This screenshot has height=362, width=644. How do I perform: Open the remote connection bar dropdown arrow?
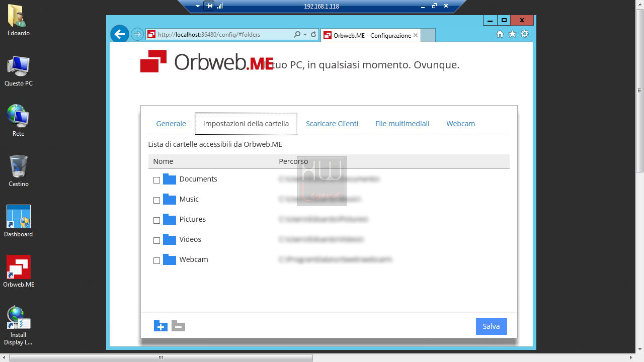(197, 6)
